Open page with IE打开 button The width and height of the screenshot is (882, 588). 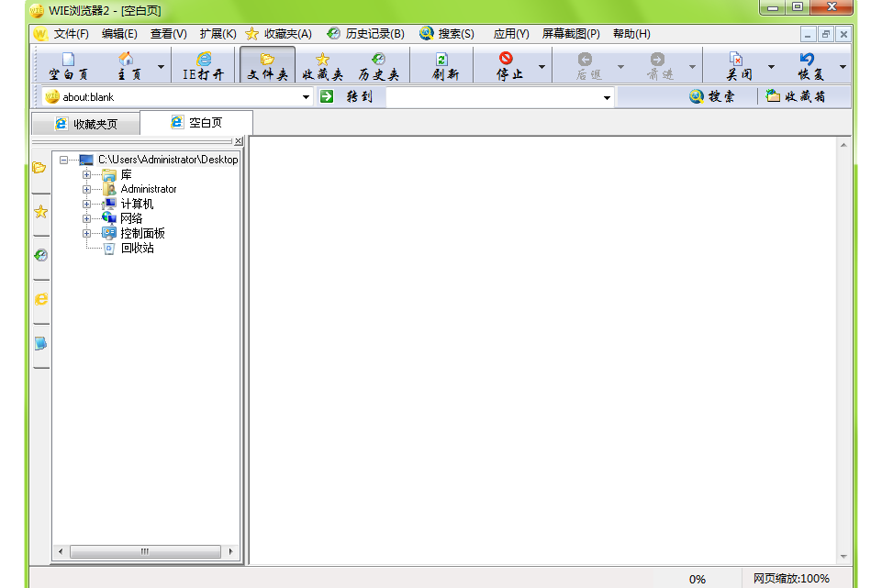203,66
